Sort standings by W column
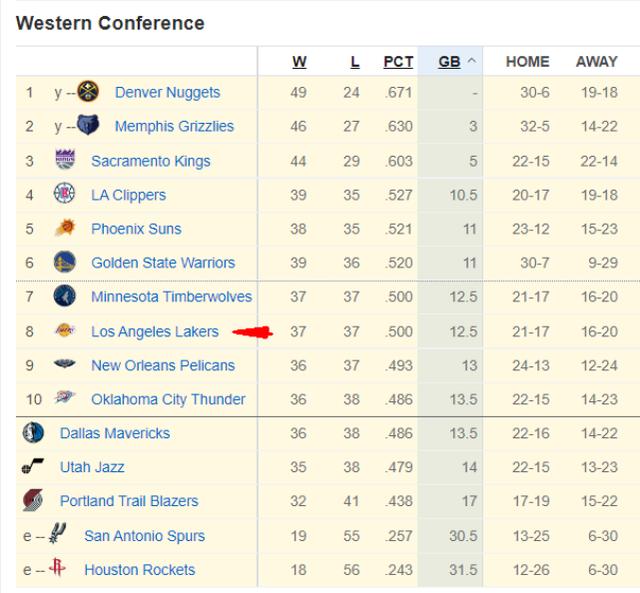 tap(299, 62)
